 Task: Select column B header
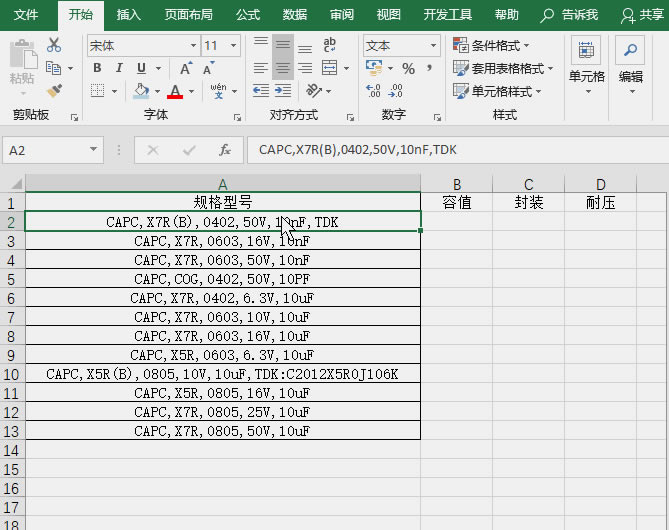[x=457, y=184]
